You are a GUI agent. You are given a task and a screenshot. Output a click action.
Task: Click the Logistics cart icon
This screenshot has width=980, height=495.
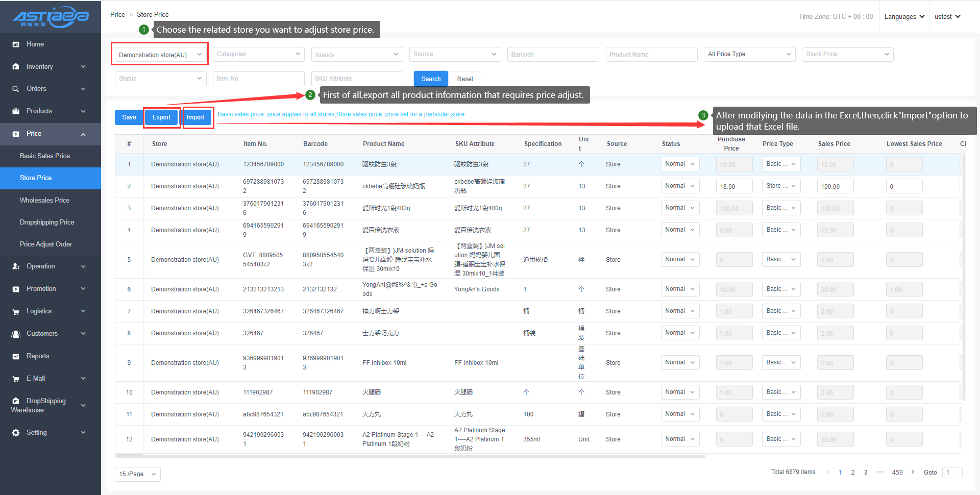pyautogui.click(x=16, y=311)
